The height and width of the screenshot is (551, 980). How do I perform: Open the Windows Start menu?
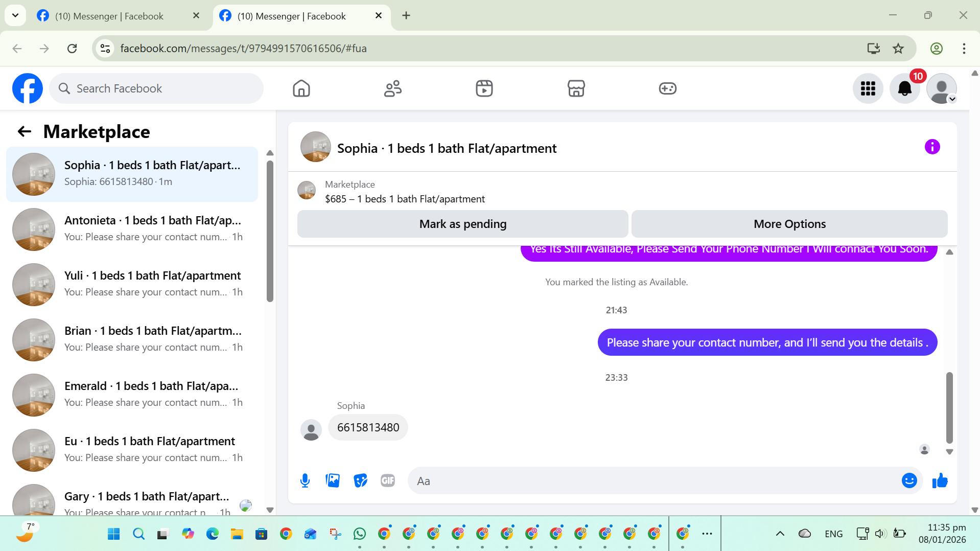(x=113, y=534)
